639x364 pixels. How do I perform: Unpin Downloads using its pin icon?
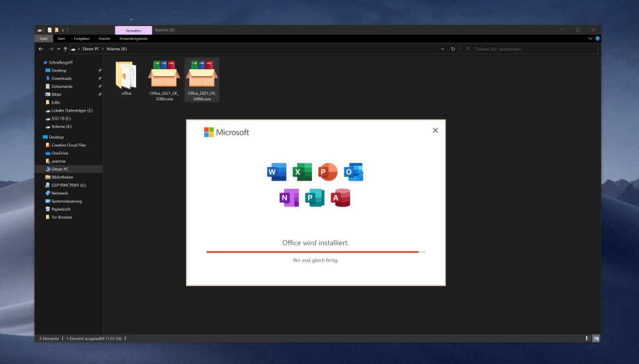pyautogui.click(x=100, y=78)
